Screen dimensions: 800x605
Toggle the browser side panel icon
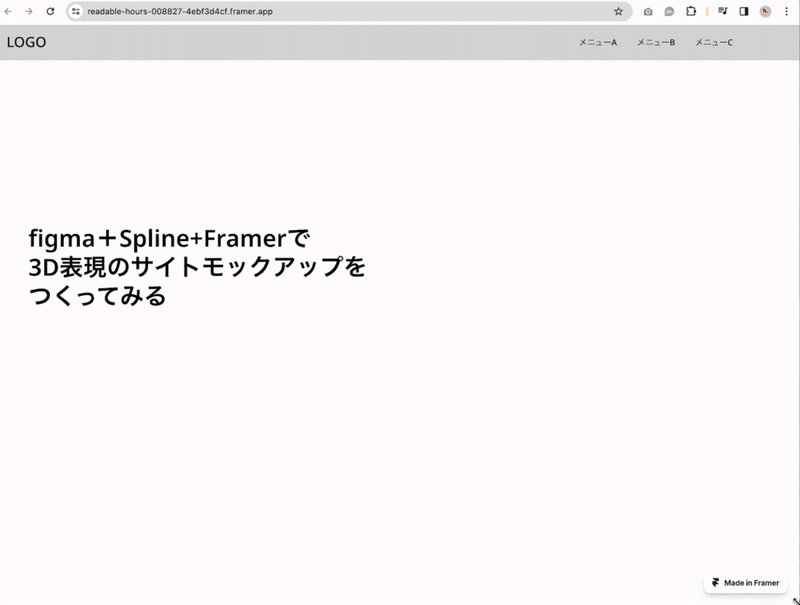[x=744, y=11]
